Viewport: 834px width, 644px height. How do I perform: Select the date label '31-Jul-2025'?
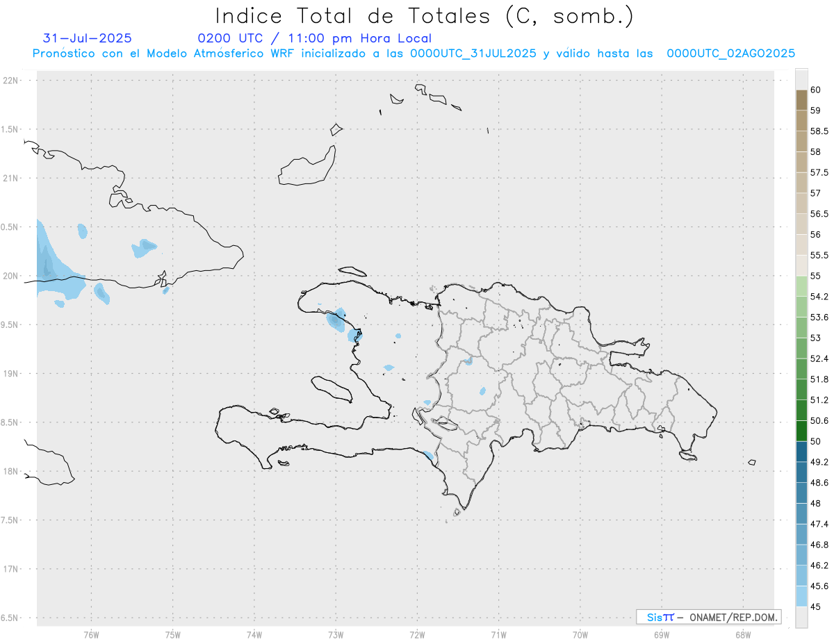[88, 38]
